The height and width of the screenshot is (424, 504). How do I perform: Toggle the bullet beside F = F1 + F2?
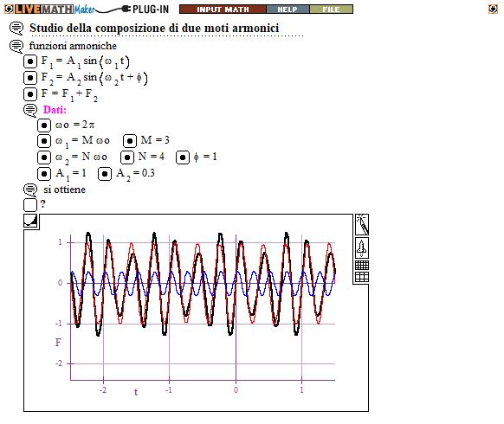(x=30, y=94)
